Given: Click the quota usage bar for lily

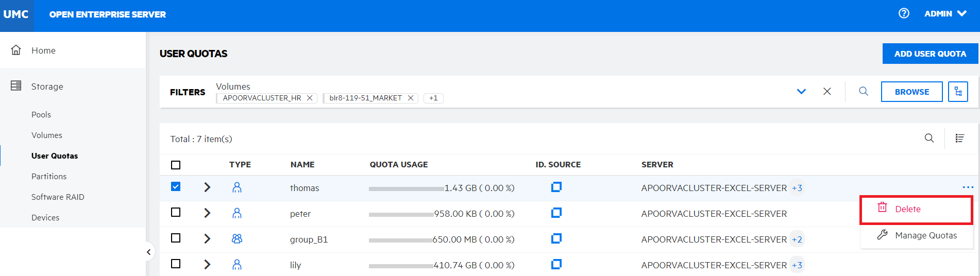Looking at the screenshot, I should [401, 266].
